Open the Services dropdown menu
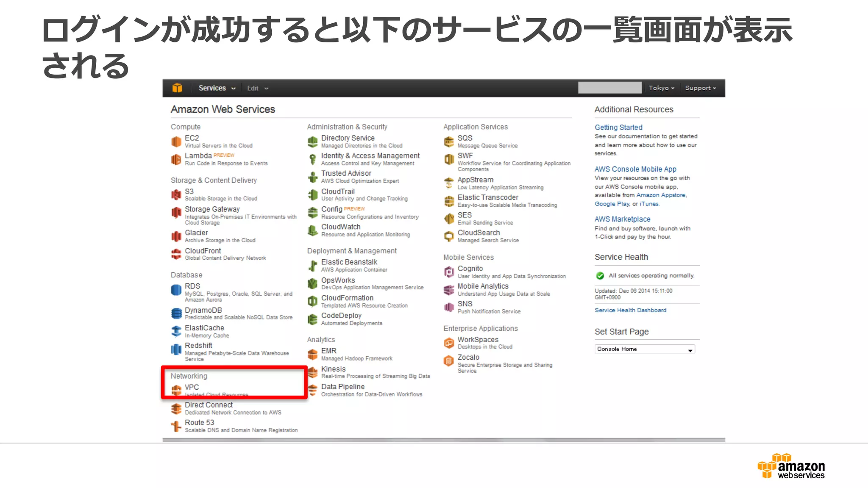 [217, 88]
